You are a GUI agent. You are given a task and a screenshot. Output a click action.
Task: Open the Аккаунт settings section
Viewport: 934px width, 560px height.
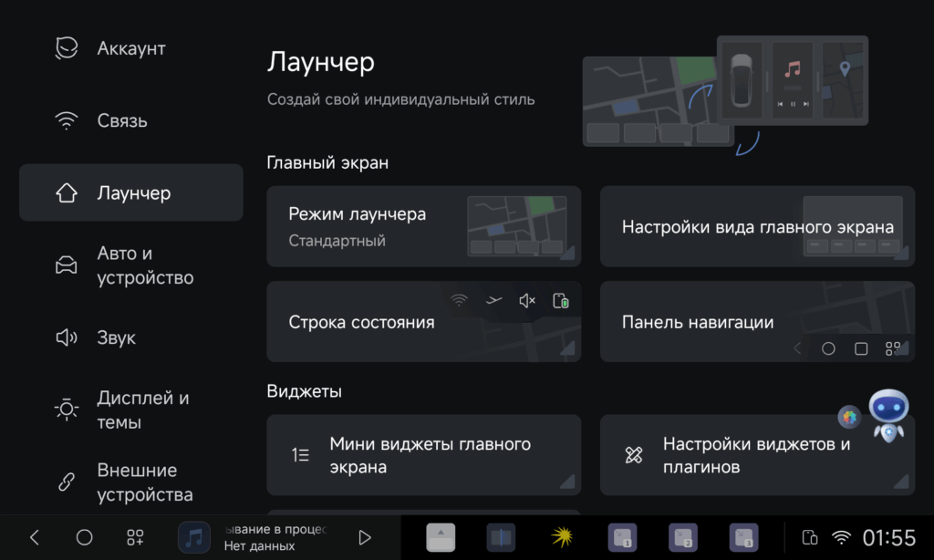point(131,48)
